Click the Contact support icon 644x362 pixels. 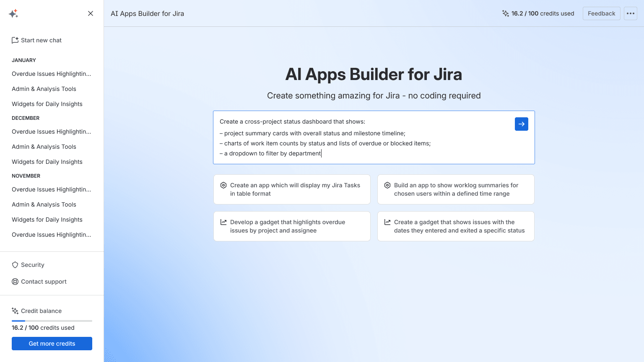[x=15, y=282]
